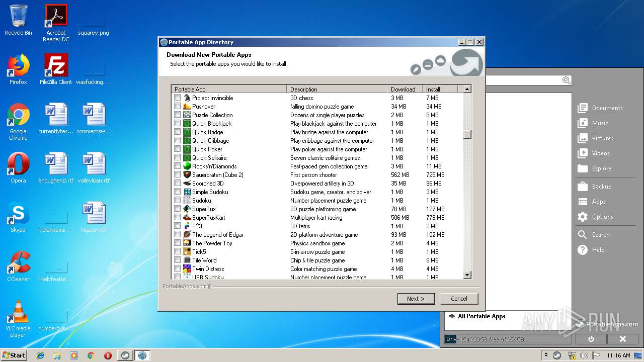This screenshot has height=362, width=644.
Task: Tick the Quick Poker checkbox
Action: coord(177,149)
